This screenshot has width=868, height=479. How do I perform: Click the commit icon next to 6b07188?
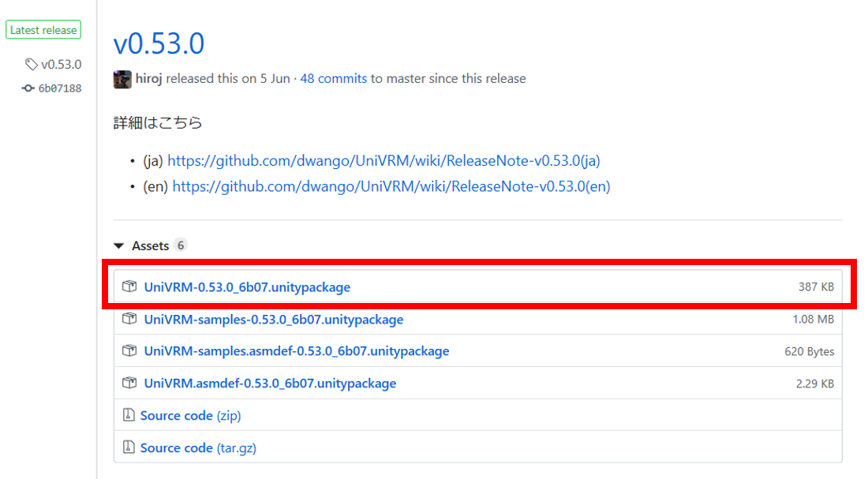click(28, 88)
